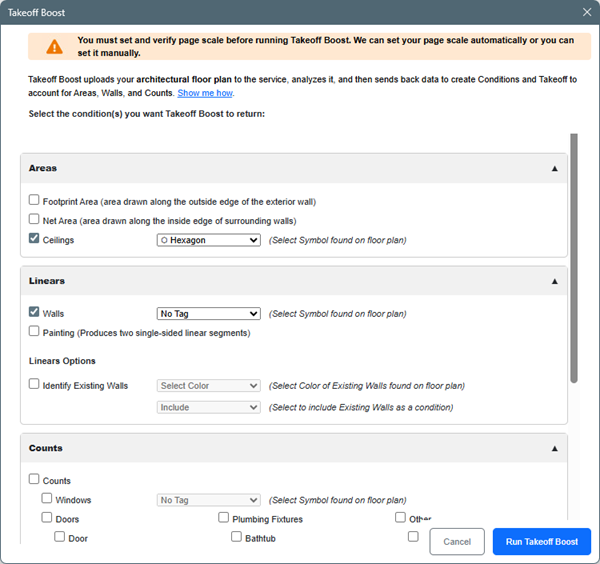Click the vertical scrollbar thumb
This screenshot has width=600, height=564.
[x=574, y=258]
